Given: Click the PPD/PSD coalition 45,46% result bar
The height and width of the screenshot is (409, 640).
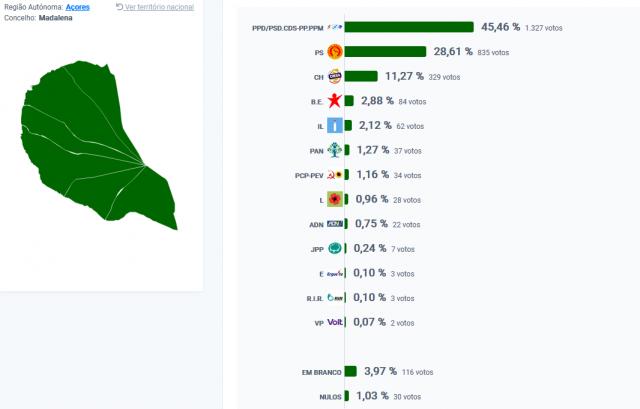Looking at the screenshot, I should point(409,27).
